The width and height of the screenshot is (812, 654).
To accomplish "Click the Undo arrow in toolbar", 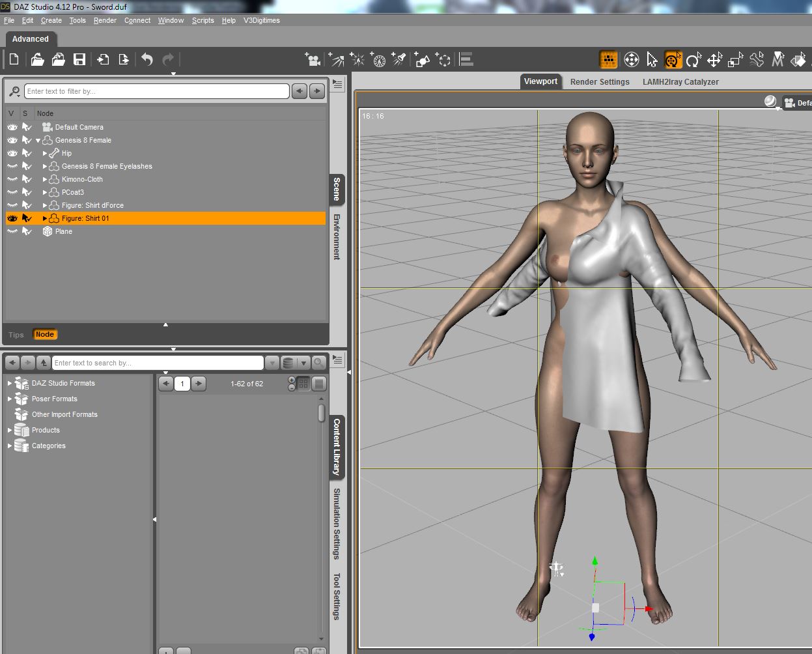I will point(147,60).
